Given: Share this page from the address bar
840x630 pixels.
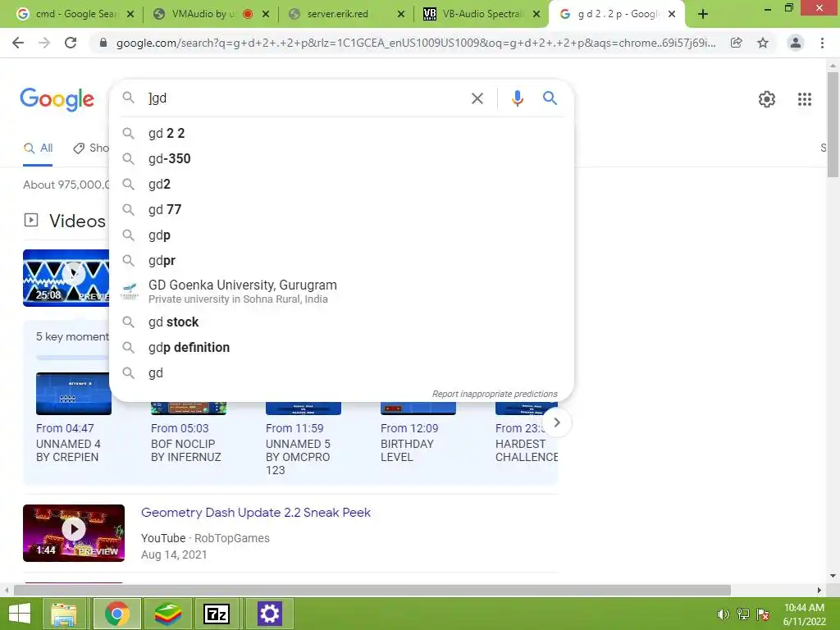Looking at the screenshot, I should click(x=737, y=43).
